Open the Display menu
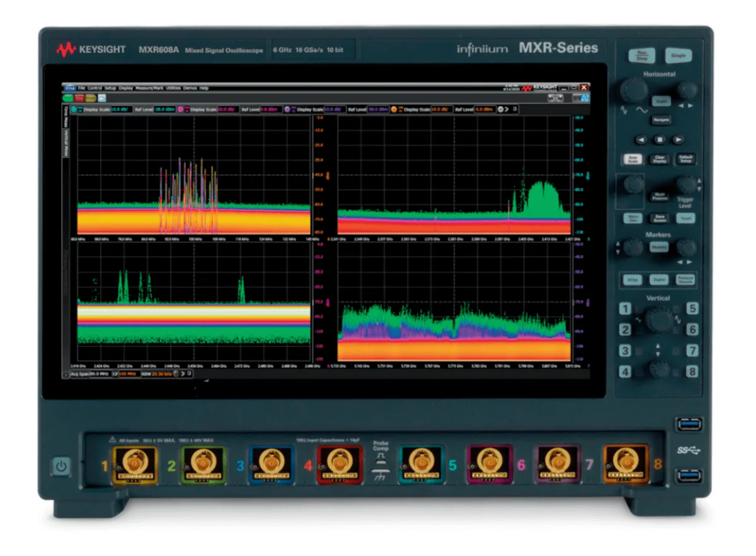Image resolution: width=756 pixels, height=556 pixels. coord(126,88)
